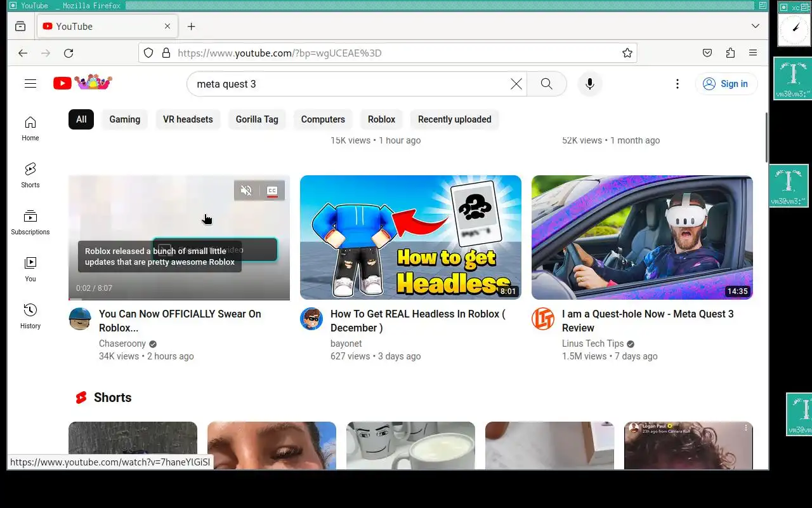Viewport: 812px width, 508px height.
Task: Unmute the video preview
Action: coord(247,190)
